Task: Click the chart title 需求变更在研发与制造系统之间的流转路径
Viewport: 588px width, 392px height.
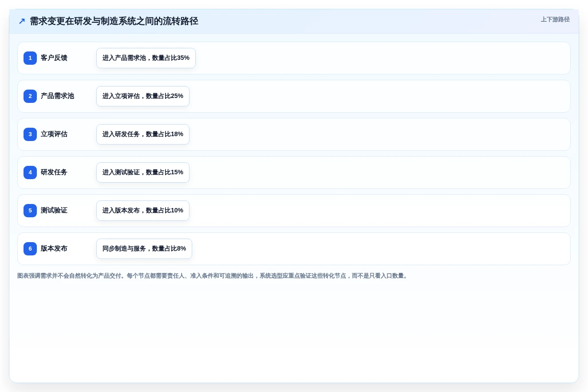Action: point(114,21)
